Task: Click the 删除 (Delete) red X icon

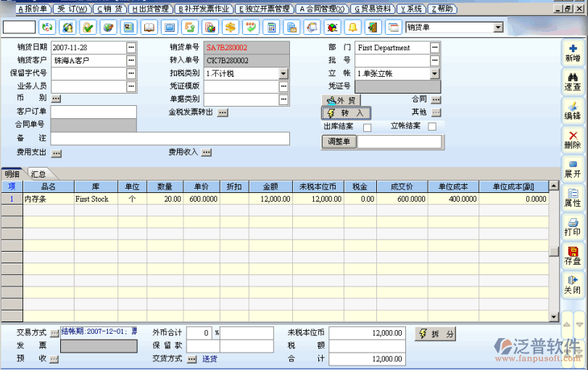Action: coord(573,139)
